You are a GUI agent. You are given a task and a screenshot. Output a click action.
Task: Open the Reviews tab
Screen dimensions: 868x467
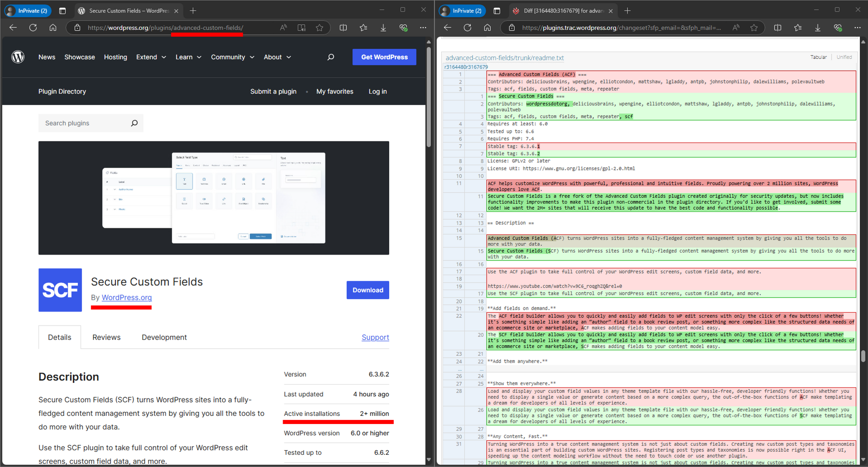pyautogui.click(x=106, y=337)
